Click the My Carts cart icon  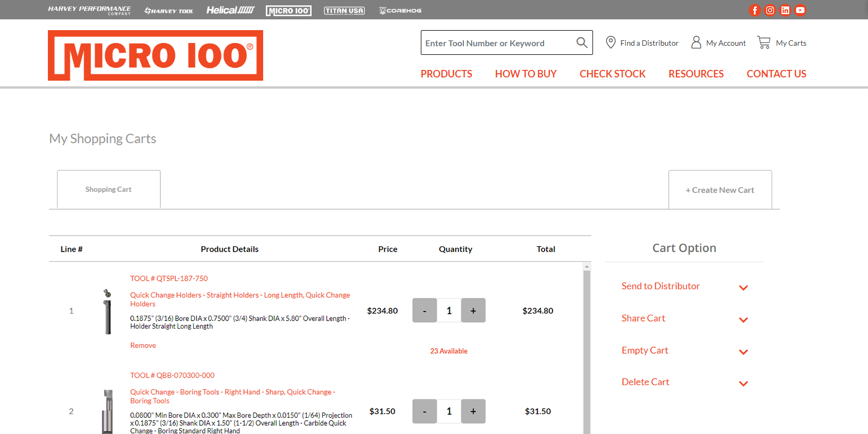tap(764, 42)
